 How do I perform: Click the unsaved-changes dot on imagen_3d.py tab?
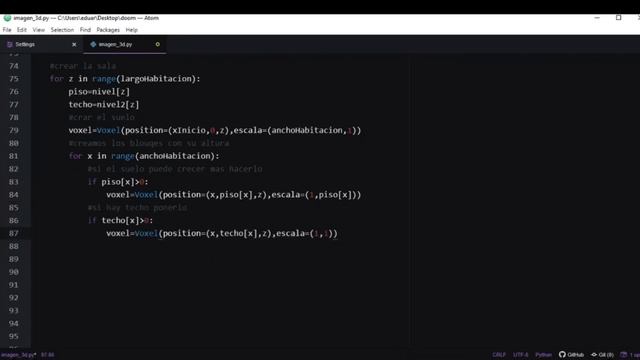point(158,44)
